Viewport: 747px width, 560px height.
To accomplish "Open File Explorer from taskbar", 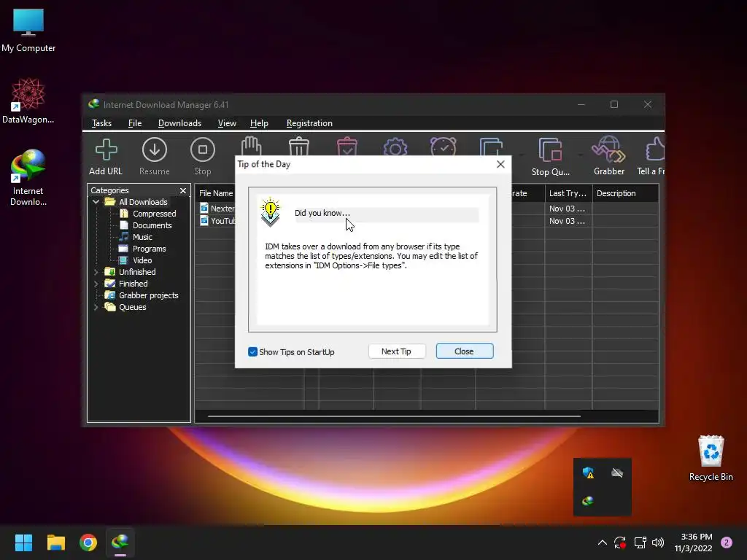I will tap(55, 542).
